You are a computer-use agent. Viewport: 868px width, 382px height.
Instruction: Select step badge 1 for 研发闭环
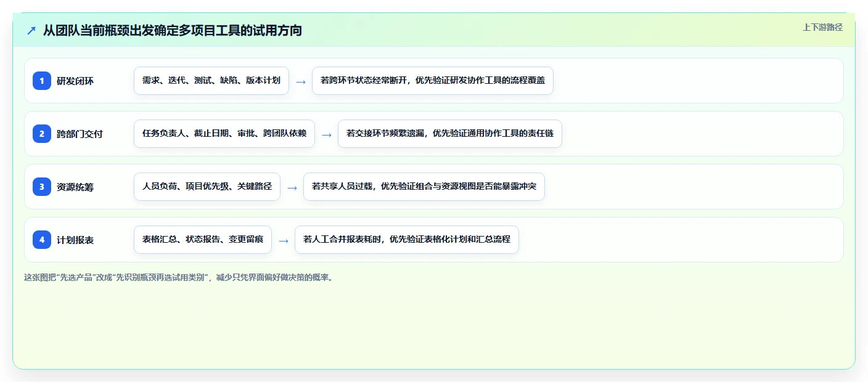pos(42,80)
